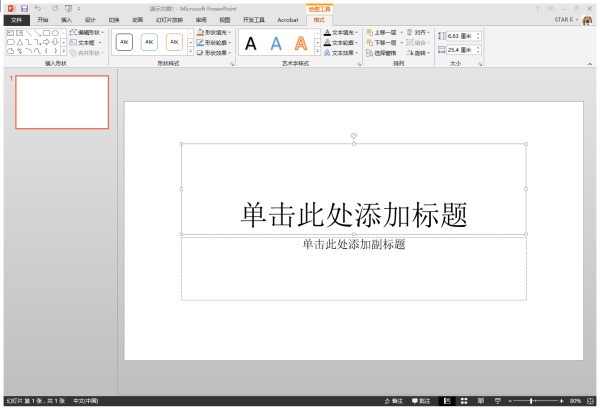Click the Undo arrow icon
Image resolution: width=600 pixels, height=410 pixels.
tap(37, 8)
